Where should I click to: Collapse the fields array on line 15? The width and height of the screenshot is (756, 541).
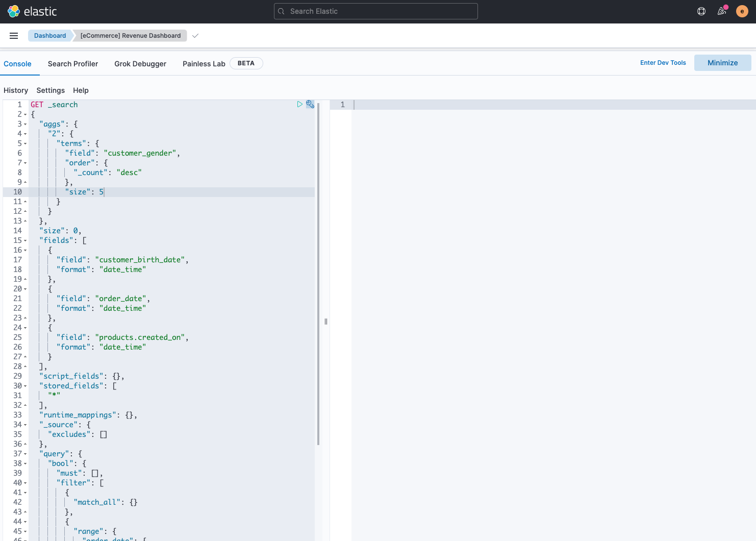25,240
